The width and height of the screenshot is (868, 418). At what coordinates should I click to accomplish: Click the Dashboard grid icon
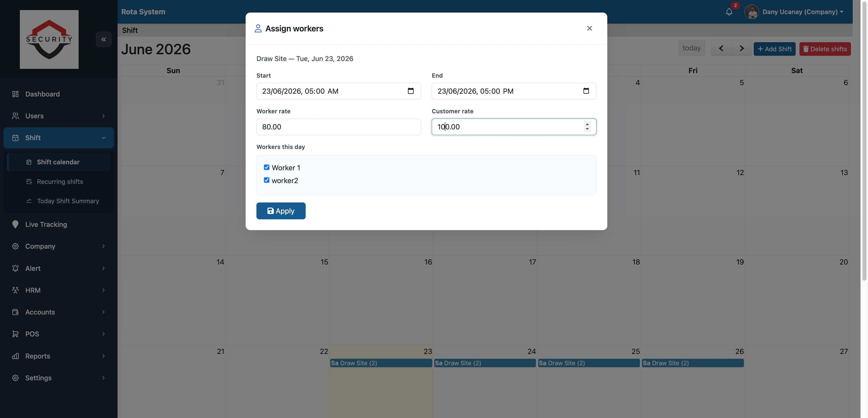point(15,94)
